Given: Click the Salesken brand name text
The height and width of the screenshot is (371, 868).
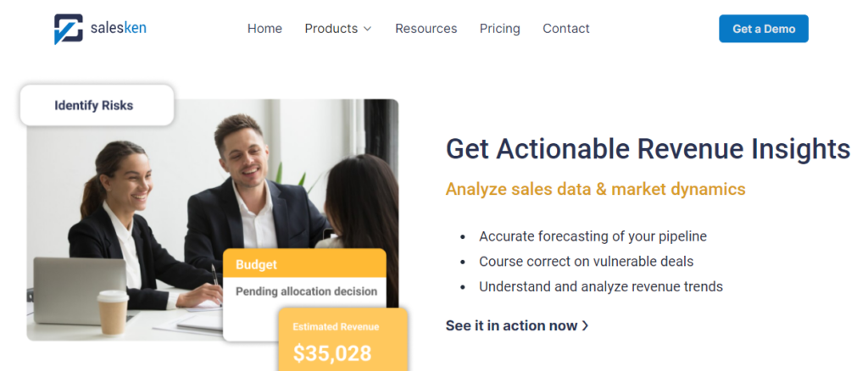Looking at the screenshot, I should click(118, 29).
